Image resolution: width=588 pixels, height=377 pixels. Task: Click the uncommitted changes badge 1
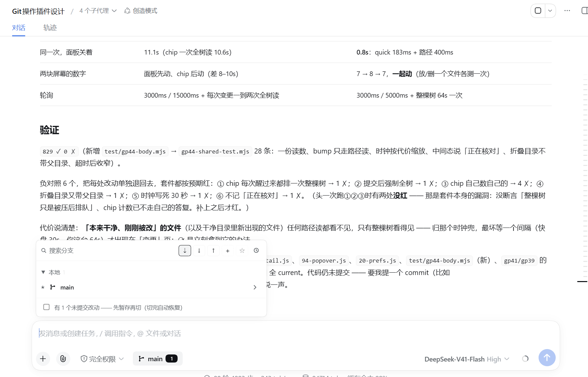(x=172, y=359)
